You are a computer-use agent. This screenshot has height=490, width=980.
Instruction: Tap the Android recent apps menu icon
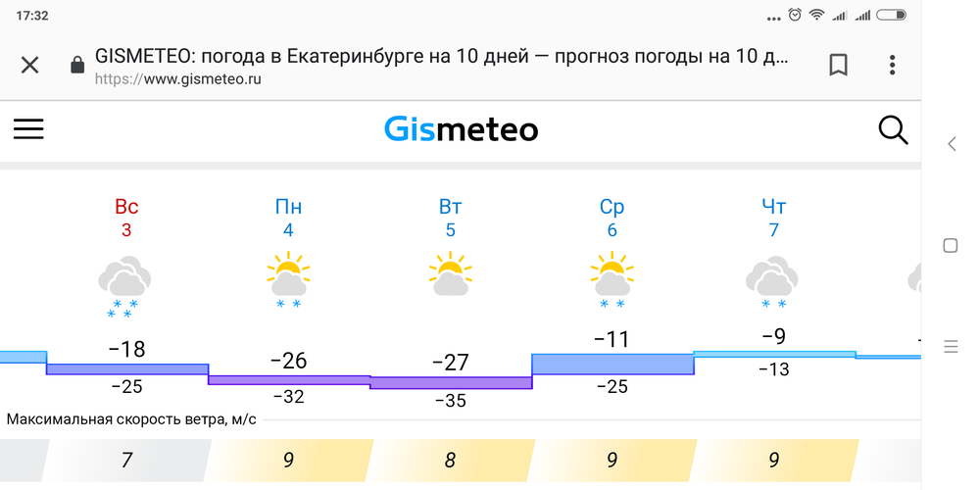tap(951, 346)
